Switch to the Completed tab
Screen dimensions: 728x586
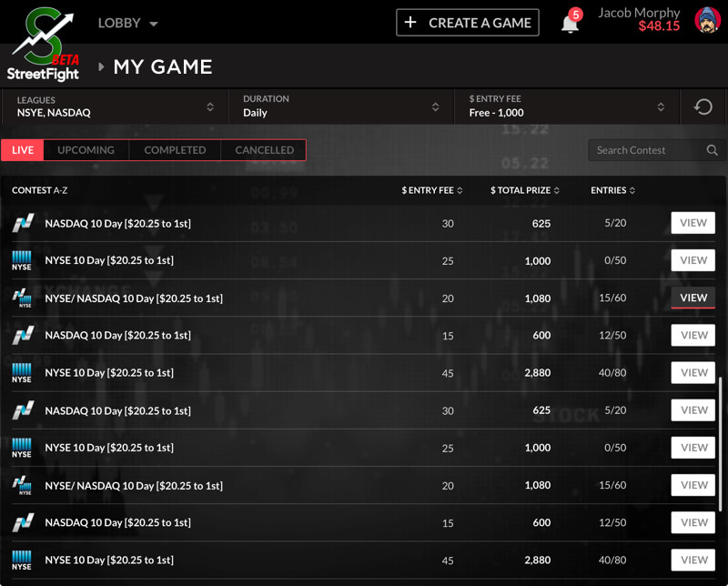click(x=175, y=150)
